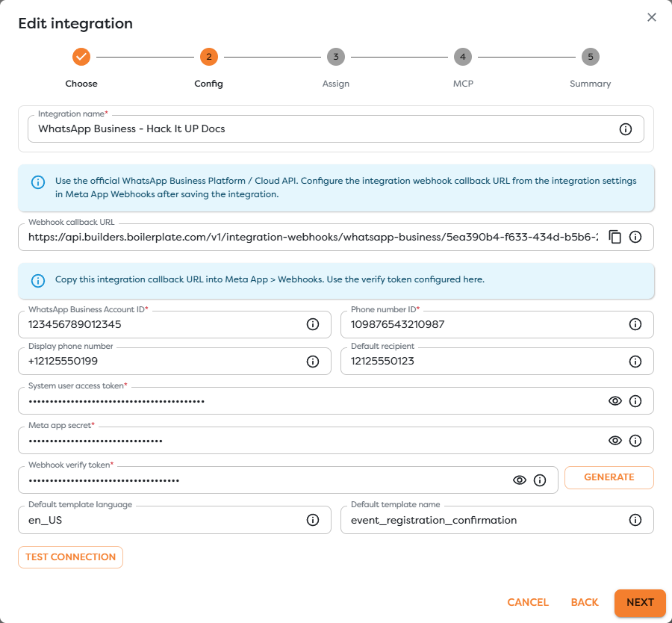Close the Edit integration dialog
Screen dimensions: 672x623
tap(651, 17)
